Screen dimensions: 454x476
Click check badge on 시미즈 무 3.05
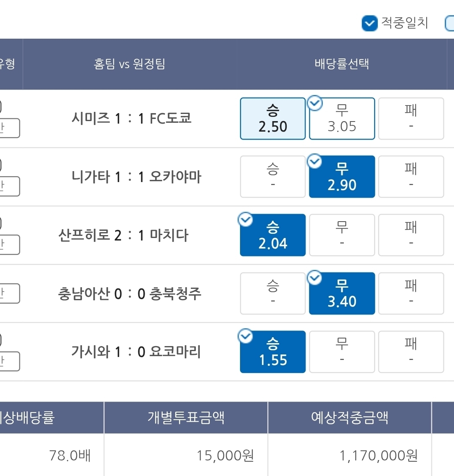[315, 103]
